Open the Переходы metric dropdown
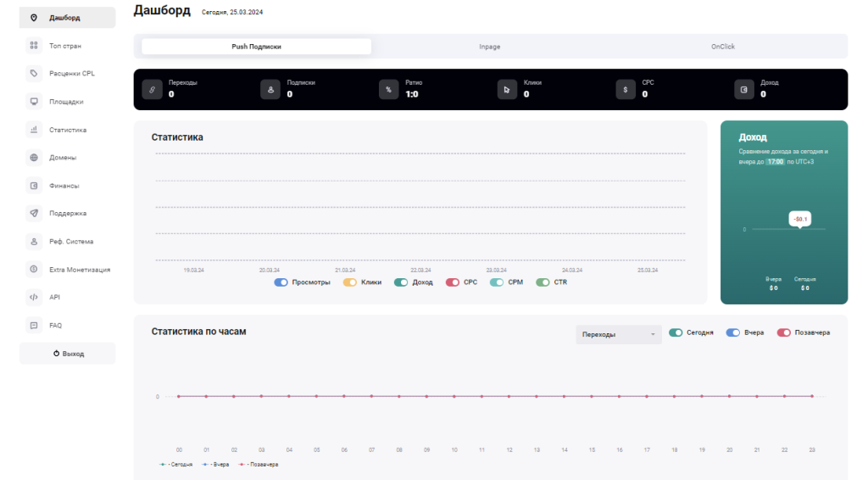The image size is (868, 480). [x=618, y=334]
